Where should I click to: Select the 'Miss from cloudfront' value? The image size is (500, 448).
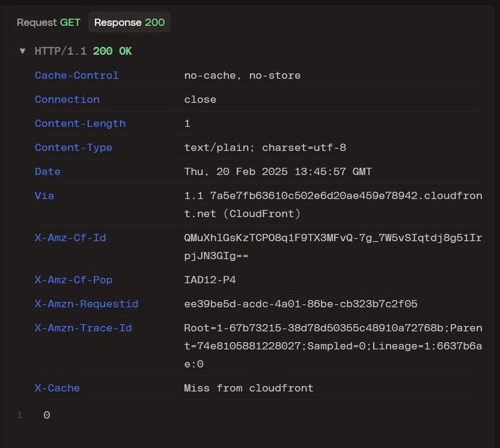click(x=249, y=388)
